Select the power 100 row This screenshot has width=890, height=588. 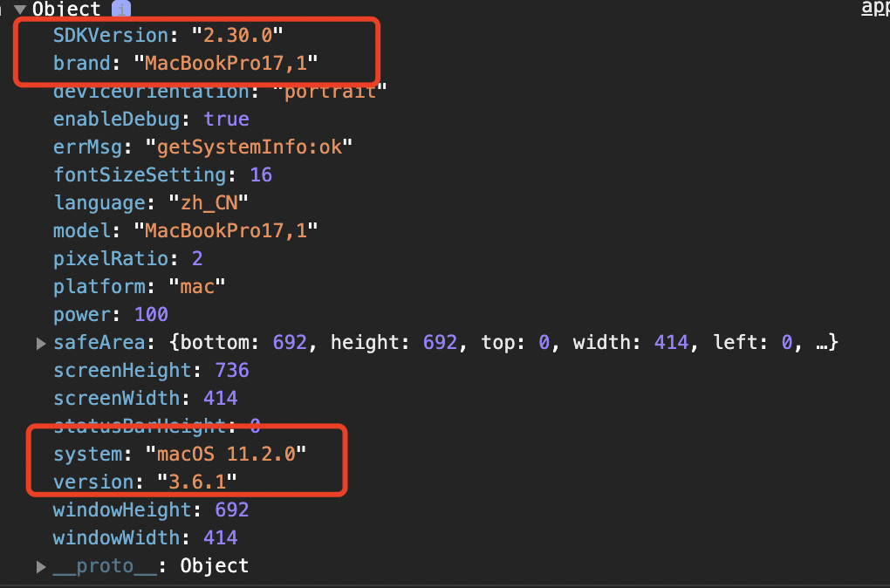click(111, 314)
